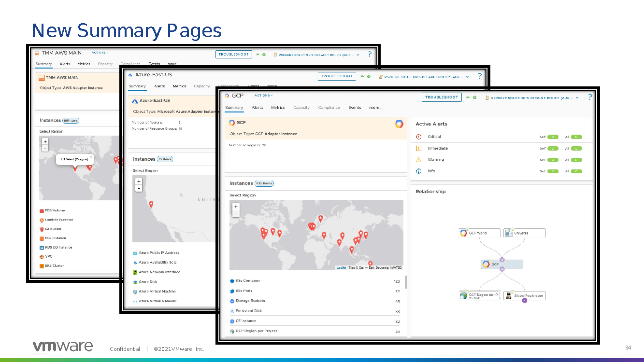
Task: Click the Info alert icon
Action: tap(418, 171)
